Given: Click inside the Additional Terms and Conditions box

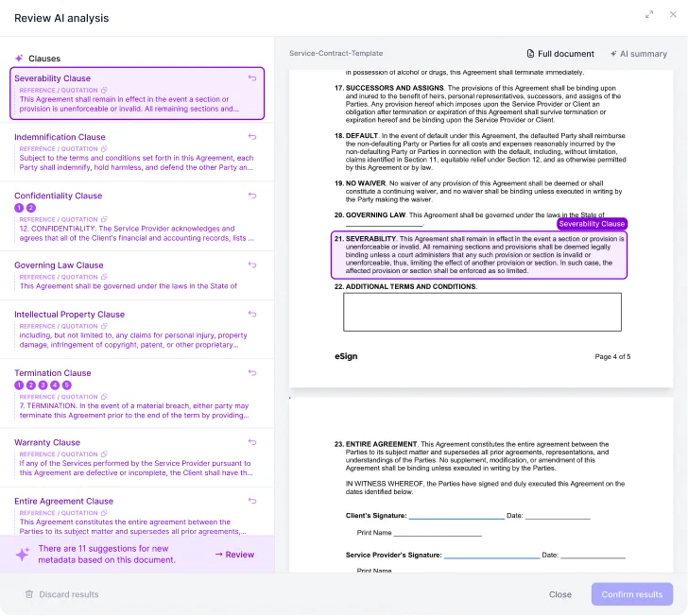Looking at the screenshot, I should click(x=482, y=312).
